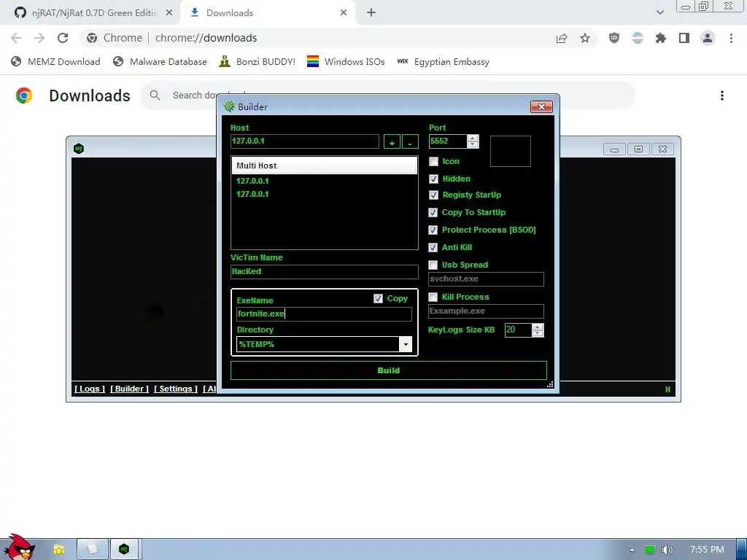Open the Chrome profile avatar
This screenshot has height=560, width=747.
[708, 38]
